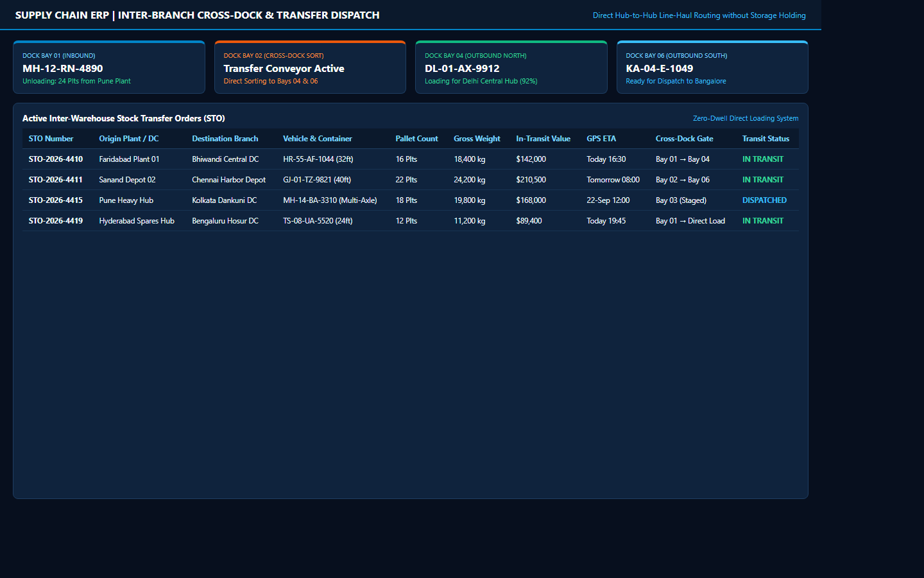Select the Transfer Conveyor Active dock card
Viewport: 924px width, 578px height.
(310, 67)
